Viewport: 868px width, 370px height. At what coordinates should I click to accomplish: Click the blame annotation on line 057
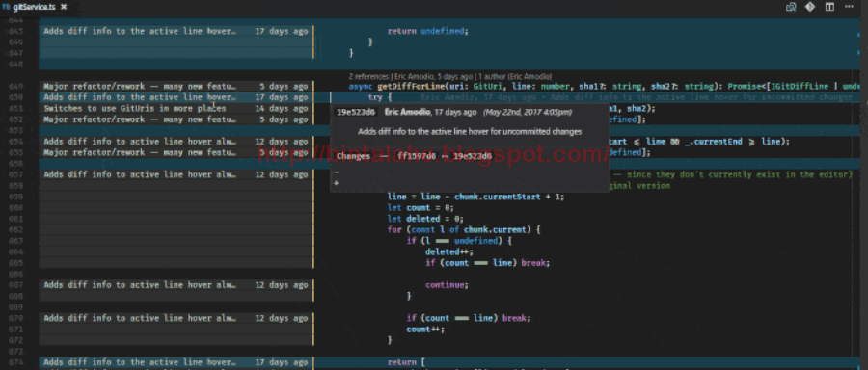point(176,174)
